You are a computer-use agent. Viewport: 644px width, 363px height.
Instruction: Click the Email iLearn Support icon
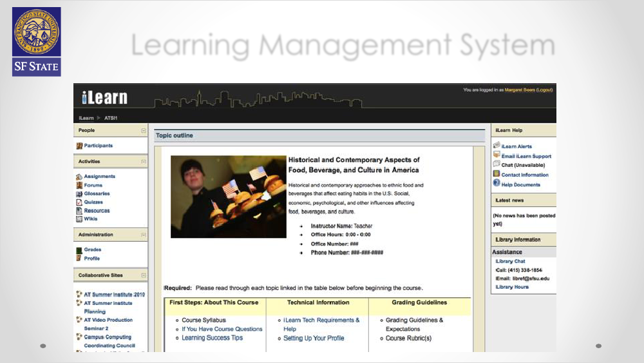497,155
